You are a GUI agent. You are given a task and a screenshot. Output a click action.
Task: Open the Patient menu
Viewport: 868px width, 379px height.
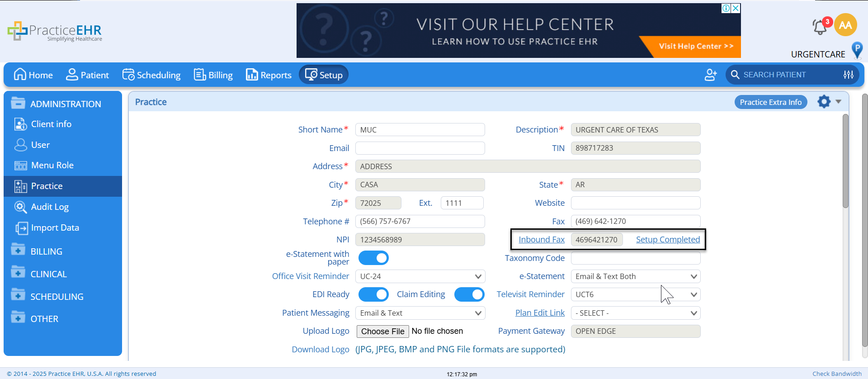tap(87, 75)
